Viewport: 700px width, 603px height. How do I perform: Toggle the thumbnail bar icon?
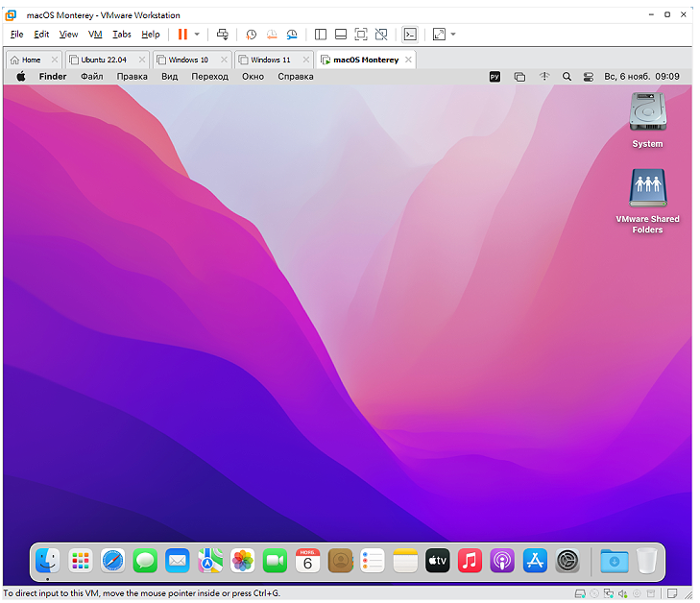tap(341, 35)
